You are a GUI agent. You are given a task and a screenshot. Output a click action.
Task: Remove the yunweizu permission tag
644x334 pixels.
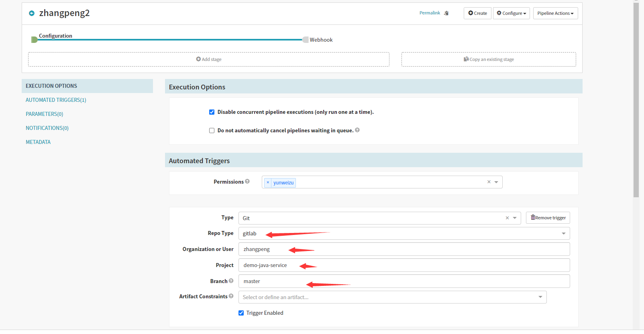268,182
